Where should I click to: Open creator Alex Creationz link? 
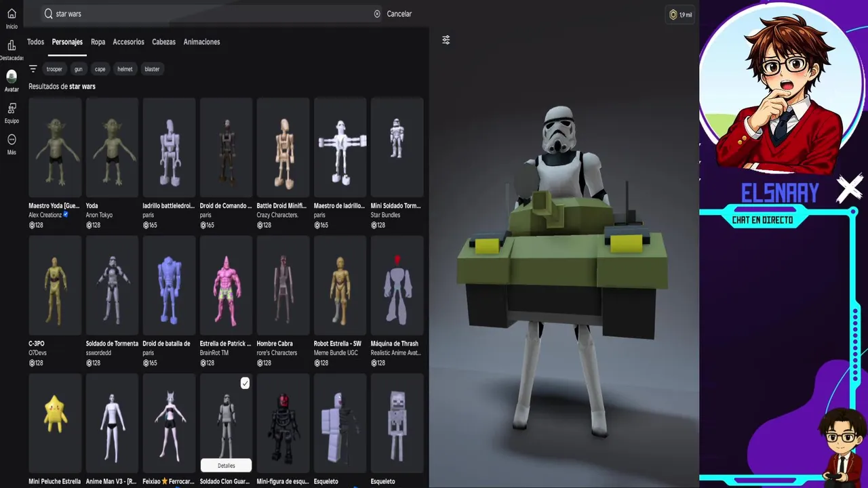click(44, 215)
